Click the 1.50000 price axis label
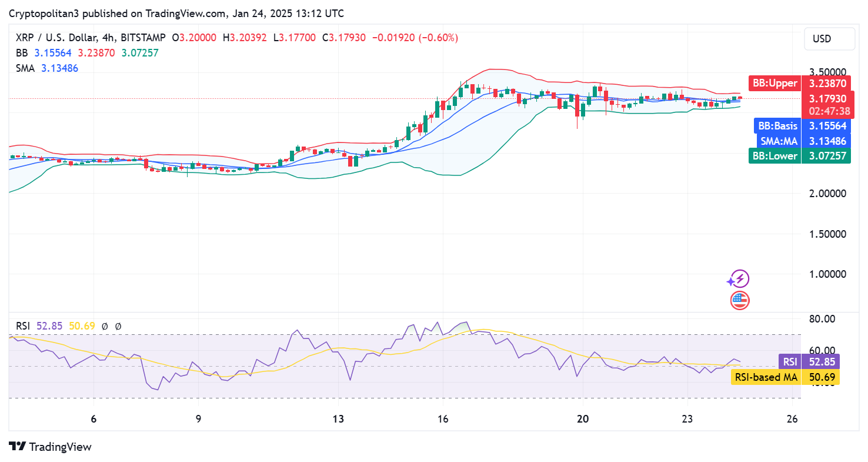 coord(828,234)
